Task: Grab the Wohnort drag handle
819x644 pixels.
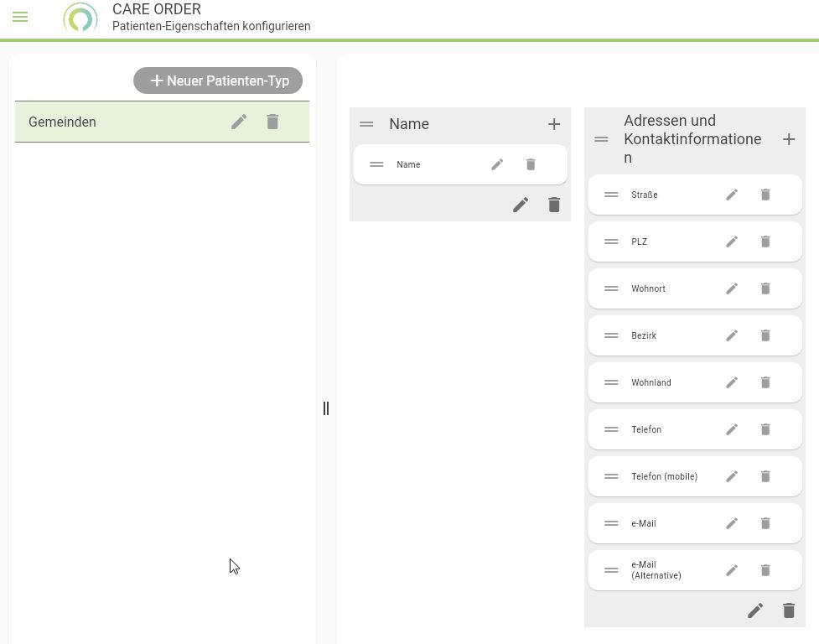Action: coord(611,288)
